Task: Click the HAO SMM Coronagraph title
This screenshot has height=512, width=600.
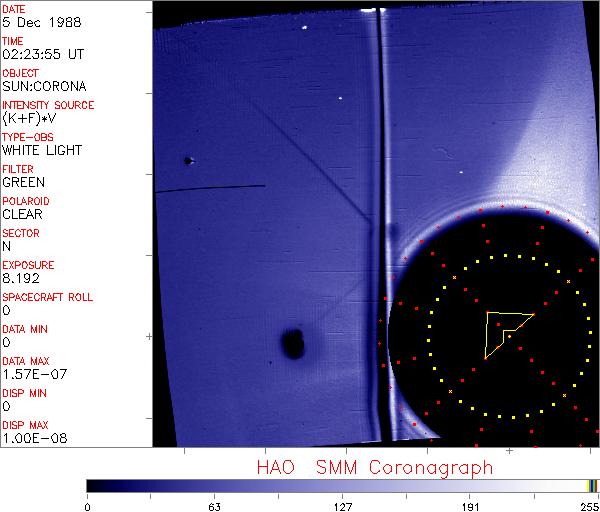Action: point(375,467)
